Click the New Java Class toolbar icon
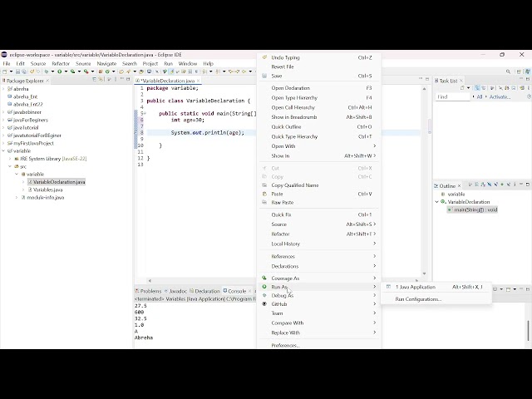This screenshot has width=532, height=399. pyautogui.click(x=107, y=71)
